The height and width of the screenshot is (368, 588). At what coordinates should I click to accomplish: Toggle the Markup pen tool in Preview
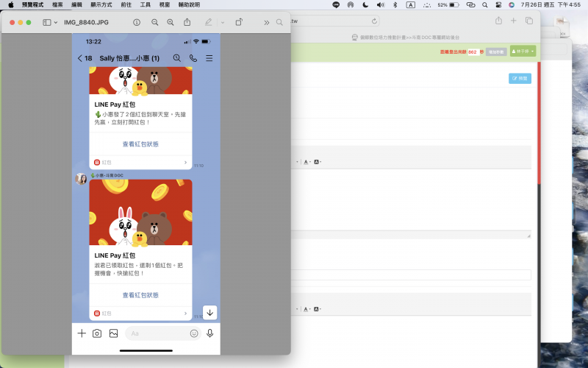click(x=209, y=22)
